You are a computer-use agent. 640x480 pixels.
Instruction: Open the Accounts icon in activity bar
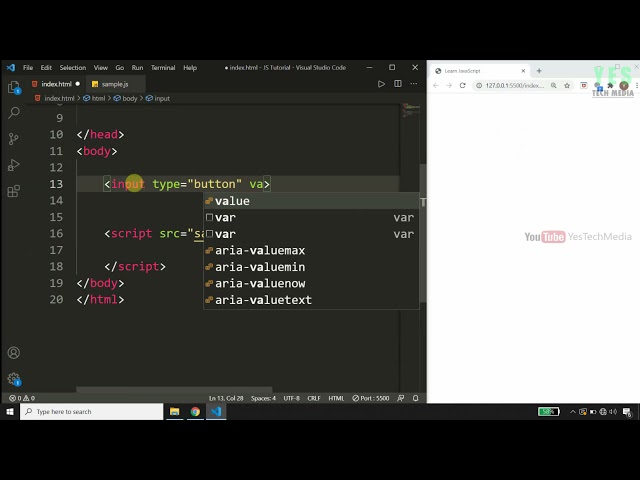(13, 353)
